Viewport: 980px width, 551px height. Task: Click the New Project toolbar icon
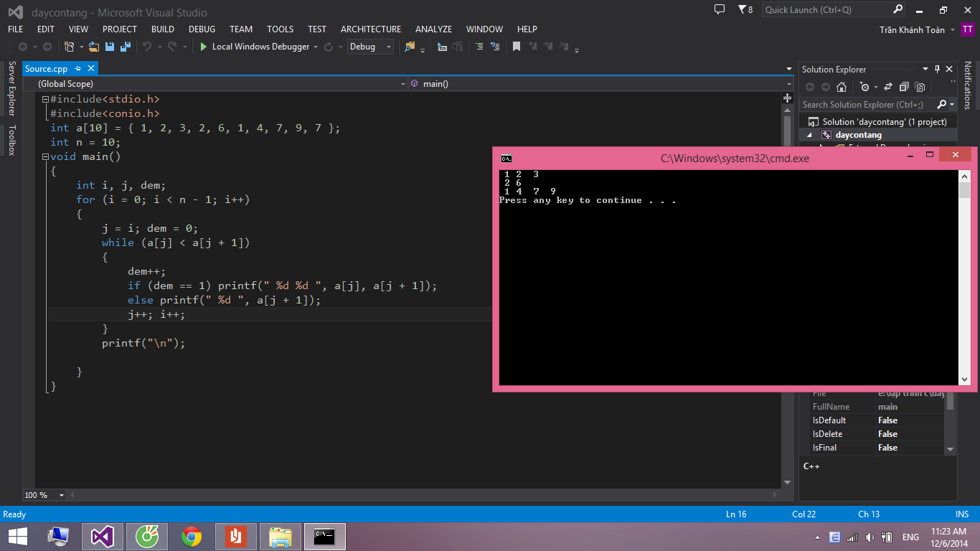69,47
